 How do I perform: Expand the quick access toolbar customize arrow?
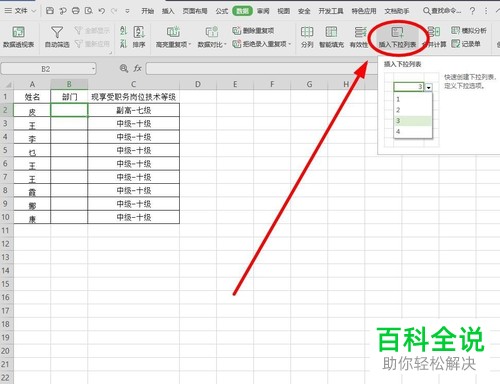click(127, 11)
